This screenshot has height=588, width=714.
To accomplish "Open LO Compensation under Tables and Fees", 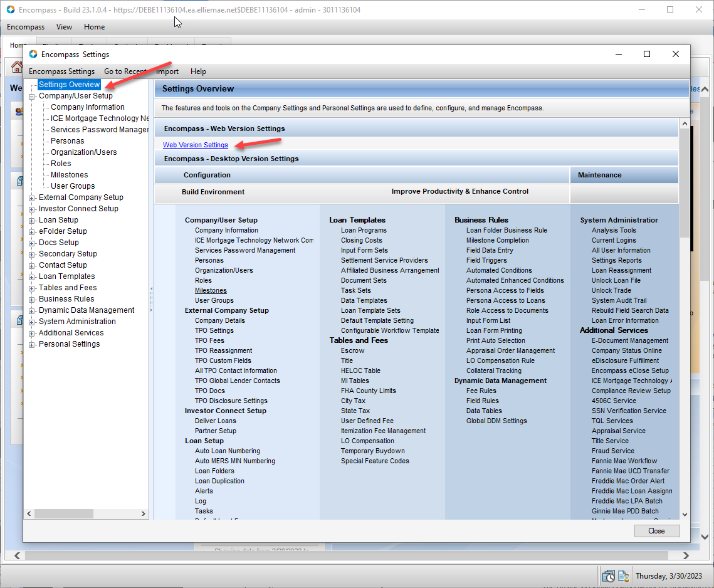I will coord(367,441).
